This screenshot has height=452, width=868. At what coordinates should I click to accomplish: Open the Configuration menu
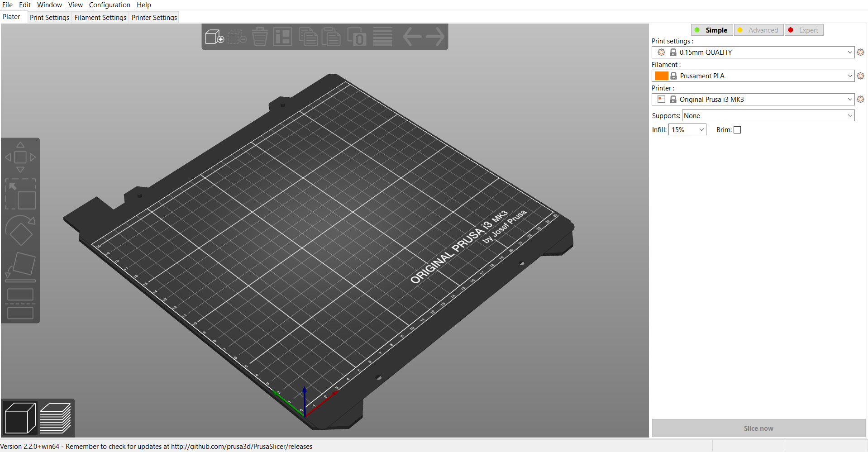pyautogui.click(x=110, y=5)
